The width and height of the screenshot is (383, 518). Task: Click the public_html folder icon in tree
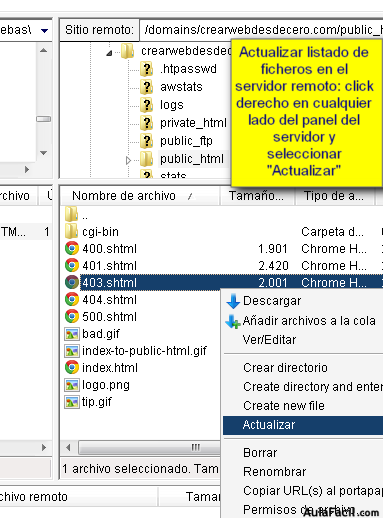pyautogui.click(x=146, y=159)
